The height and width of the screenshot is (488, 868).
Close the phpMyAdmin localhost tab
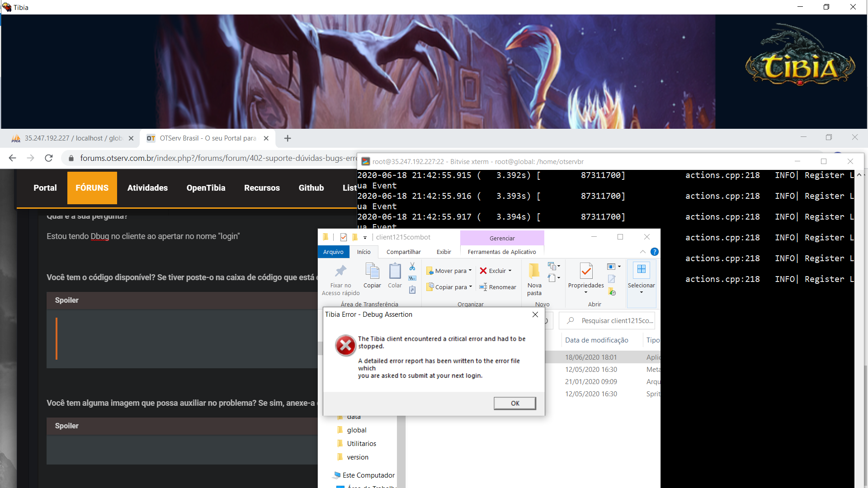click(x=131, y=138)
